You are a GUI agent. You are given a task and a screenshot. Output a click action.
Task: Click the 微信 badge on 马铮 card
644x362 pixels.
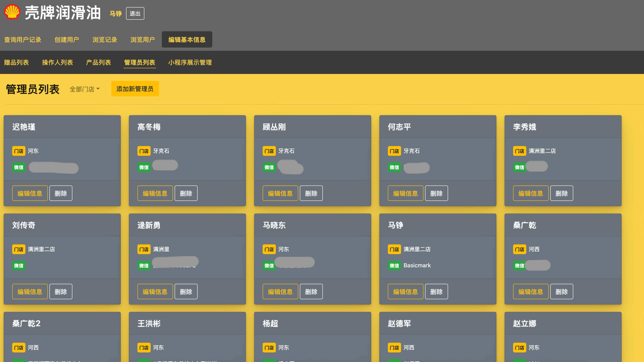click(x=394, y=265)
